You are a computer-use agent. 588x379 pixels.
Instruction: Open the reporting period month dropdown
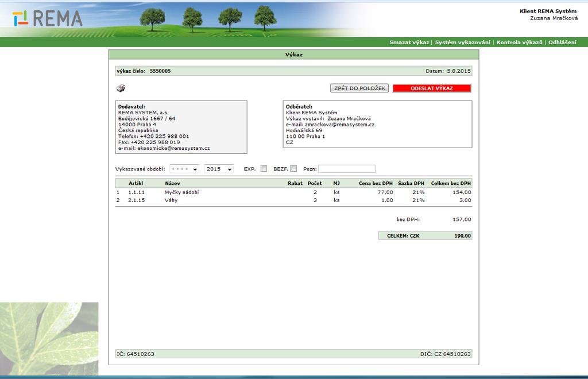pyautogui.click(x=184, y=169)
